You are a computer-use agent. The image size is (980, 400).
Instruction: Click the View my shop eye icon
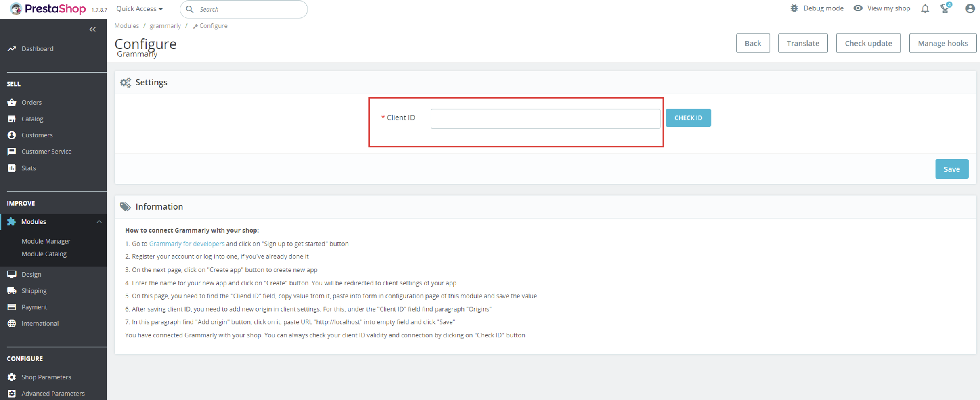pyautogui.click(x=858, y=8)
